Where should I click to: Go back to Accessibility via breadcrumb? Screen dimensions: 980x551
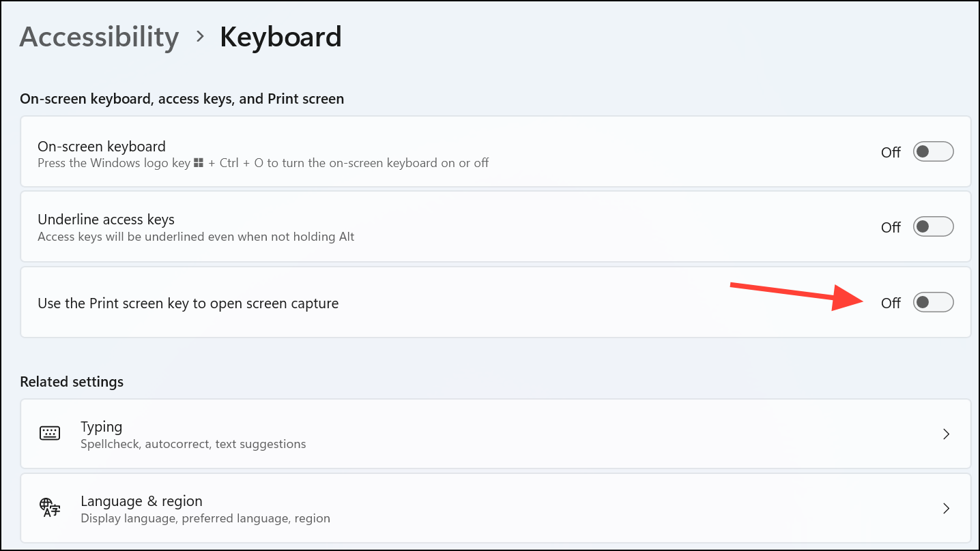[x=98, y=37]
